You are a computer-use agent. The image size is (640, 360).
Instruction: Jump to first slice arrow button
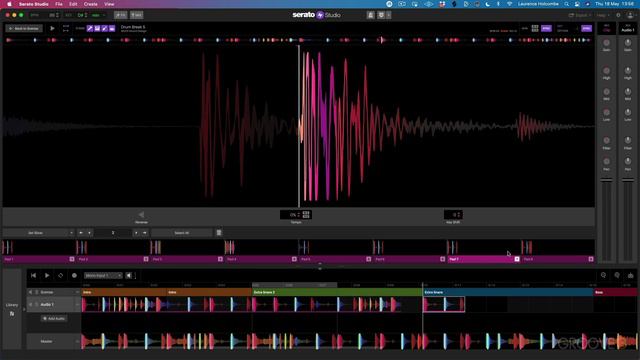81,233
